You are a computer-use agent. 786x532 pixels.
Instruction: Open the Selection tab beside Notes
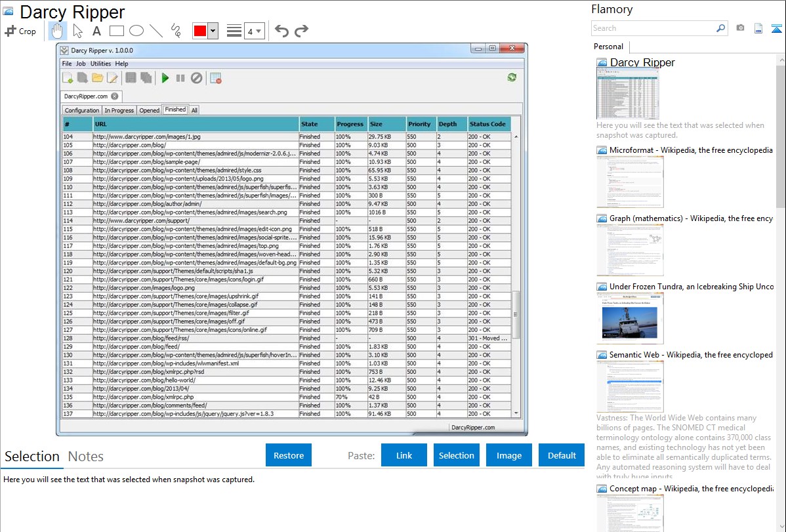[x=32, y=457]
